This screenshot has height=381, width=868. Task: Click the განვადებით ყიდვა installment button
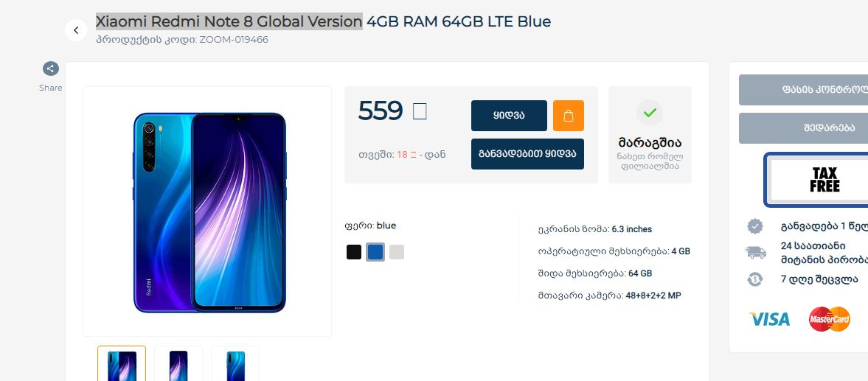point(527,154)
